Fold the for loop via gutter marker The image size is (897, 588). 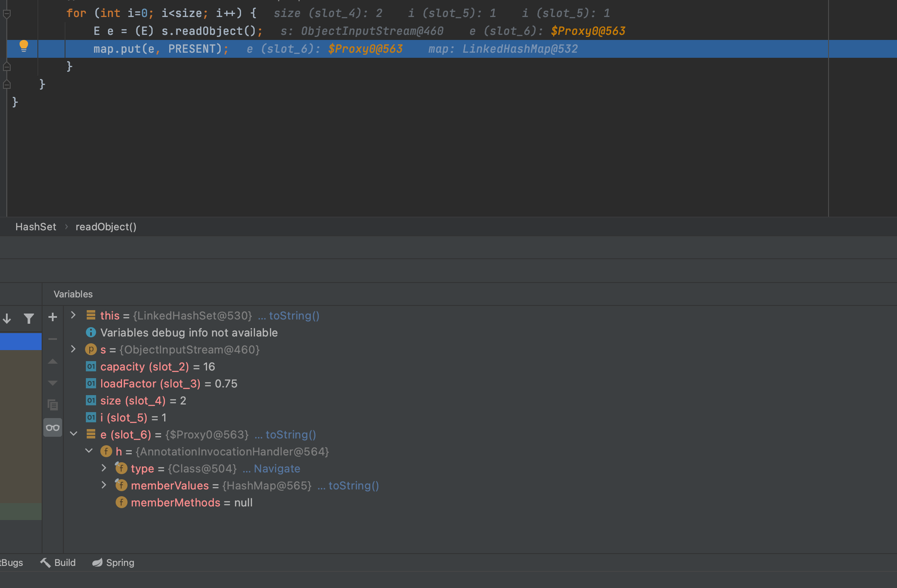pos(7,14)
